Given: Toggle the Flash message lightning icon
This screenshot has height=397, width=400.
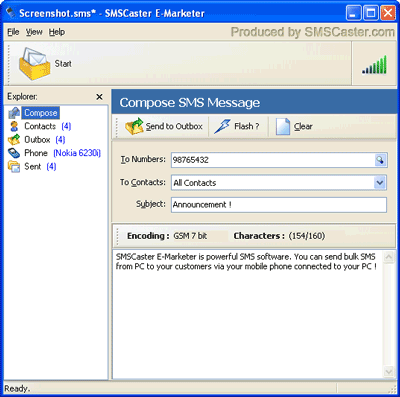Looking at the screenshot, I should coord(222,126).
